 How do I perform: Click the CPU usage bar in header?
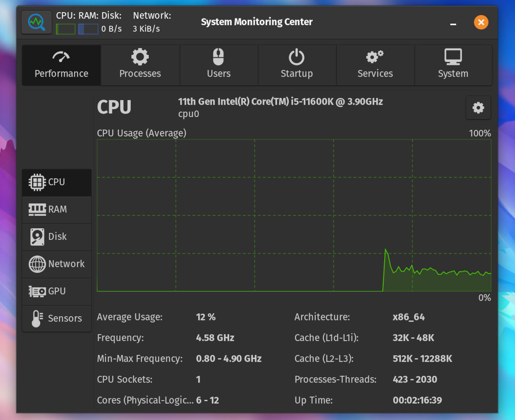(x=66, y=29)
